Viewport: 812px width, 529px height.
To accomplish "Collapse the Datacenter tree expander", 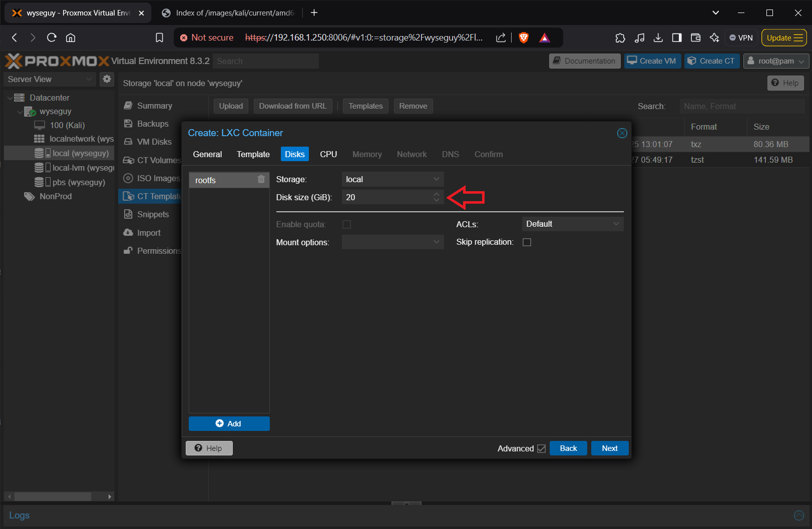I will pos(10,98).
